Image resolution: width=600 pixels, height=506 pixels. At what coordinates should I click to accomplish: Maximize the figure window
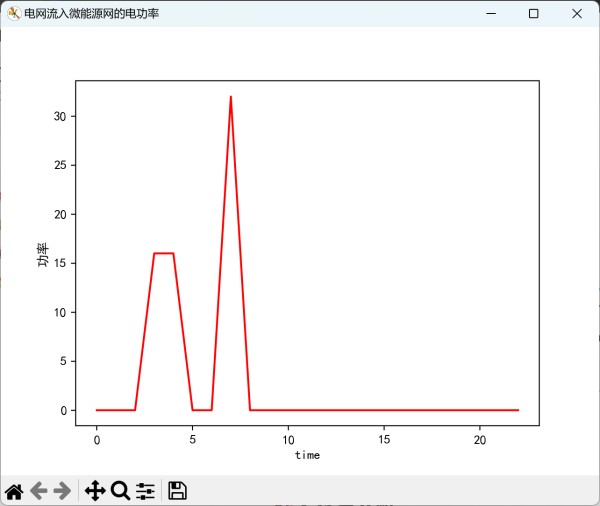pos(534,14)
